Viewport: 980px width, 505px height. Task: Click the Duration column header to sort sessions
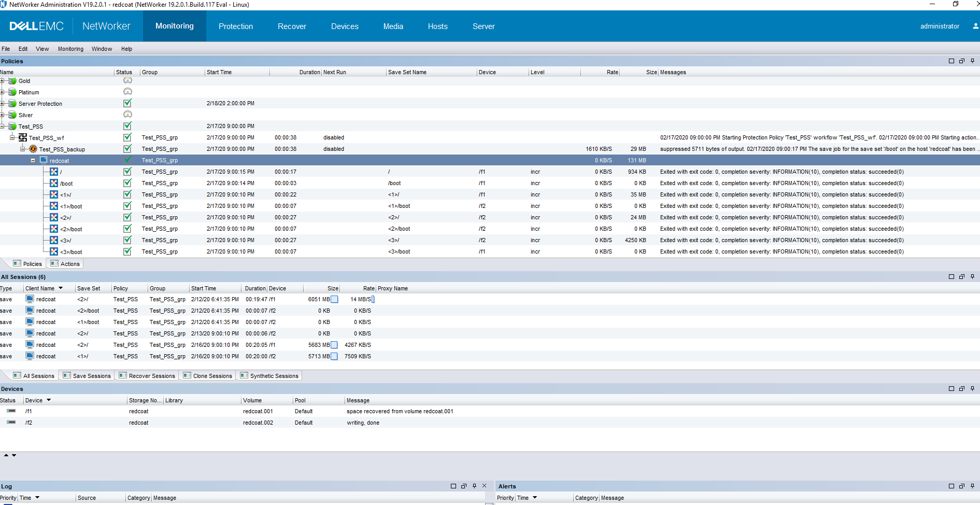click(x=255, y=288)
